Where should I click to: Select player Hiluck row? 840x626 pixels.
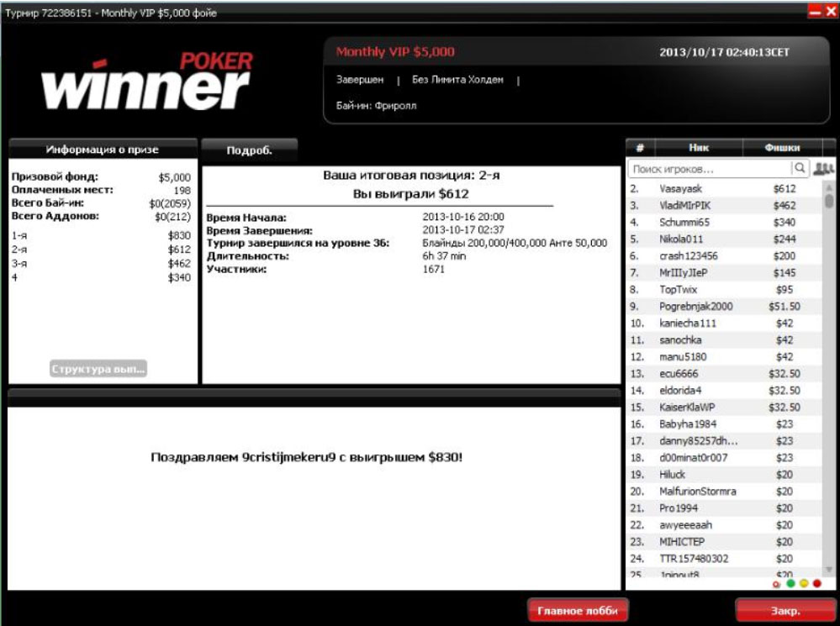[x=724, y=475]
